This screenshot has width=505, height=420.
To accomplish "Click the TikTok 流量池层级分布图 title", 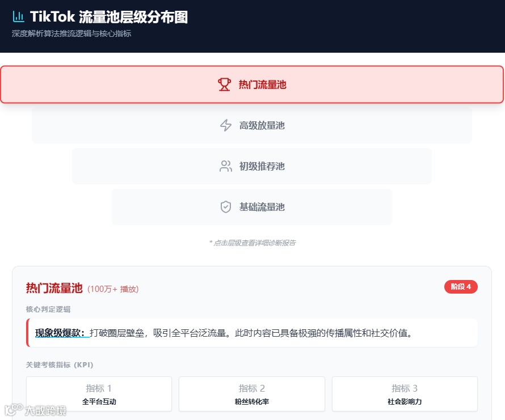I will (109, 17).
